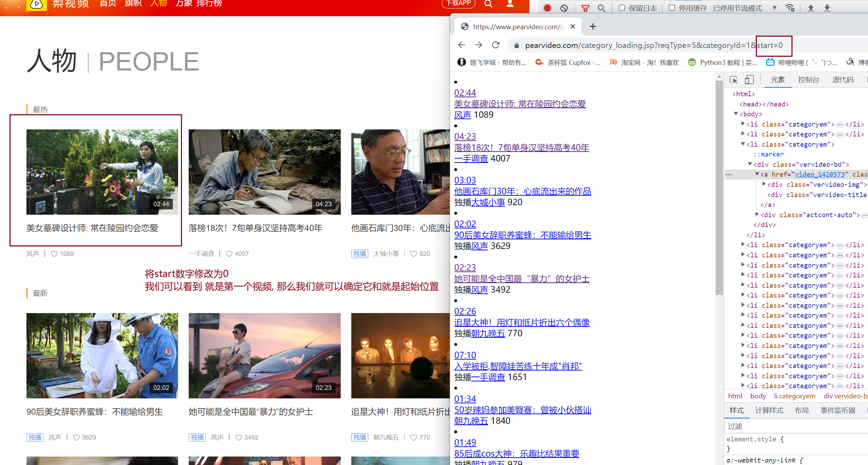Open the 样式 styles tab

tap(736, 410)
